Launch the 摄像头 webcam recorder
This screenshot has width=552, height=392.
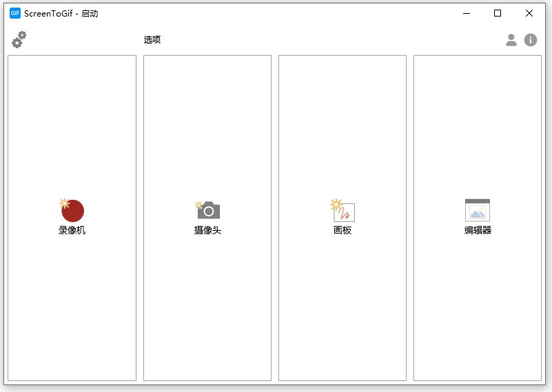(207, 218)
